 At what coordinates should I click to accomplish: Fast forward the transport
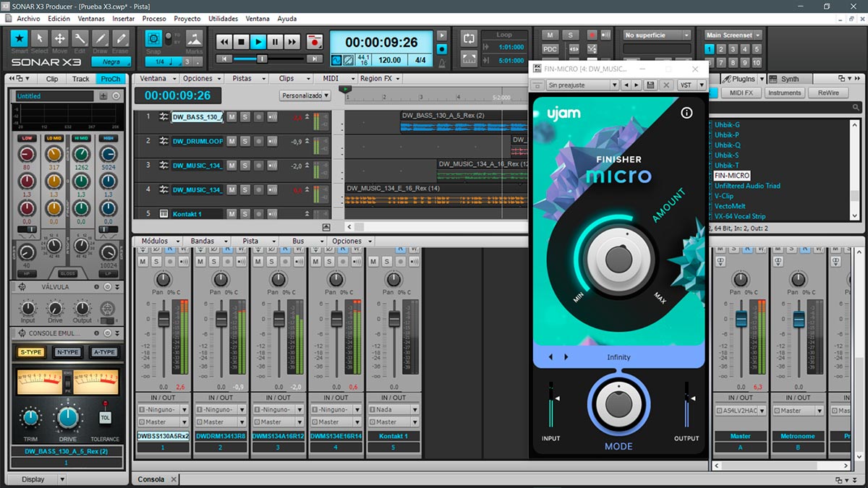click(292, 43)
